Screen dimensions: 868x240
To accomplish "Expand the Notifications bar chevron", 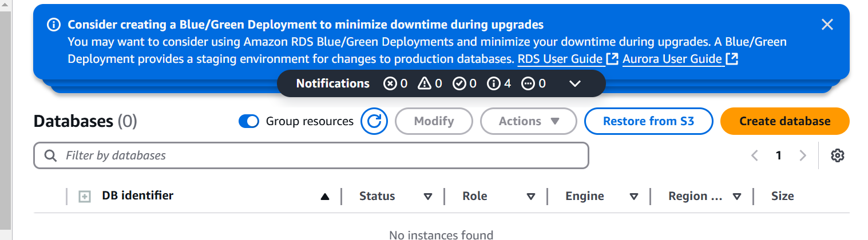I will point(576,83).
